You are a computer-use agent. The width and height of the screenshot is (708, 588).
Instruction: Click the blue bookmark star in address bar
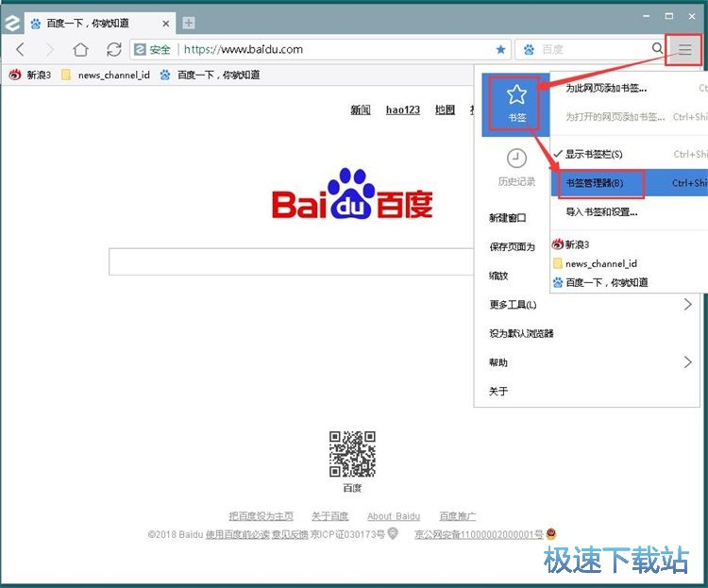(x=500, y=49)
